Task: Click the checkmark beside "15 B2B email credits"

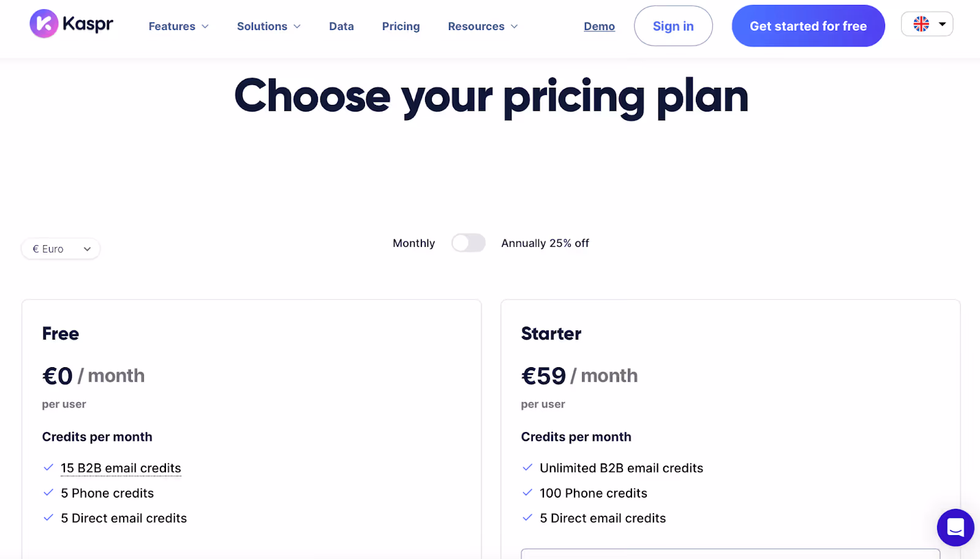Action: [48, 467]
